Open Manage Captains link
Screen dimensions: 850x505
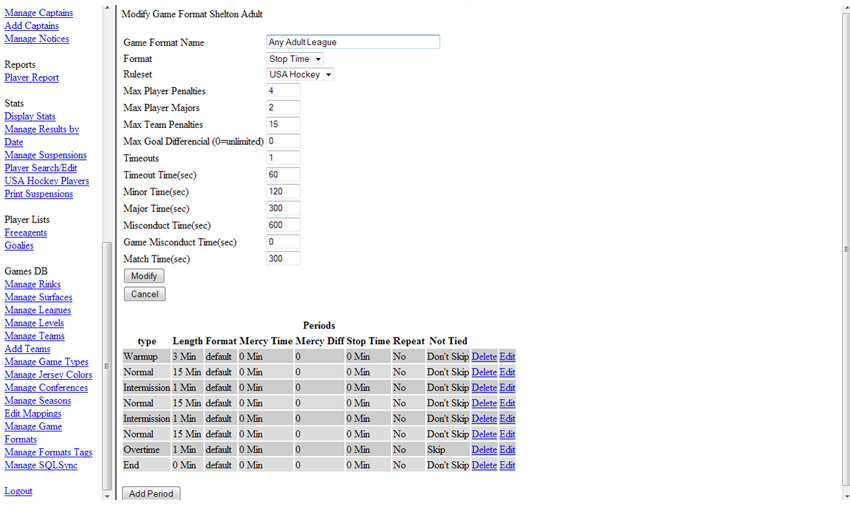(38, 12)
